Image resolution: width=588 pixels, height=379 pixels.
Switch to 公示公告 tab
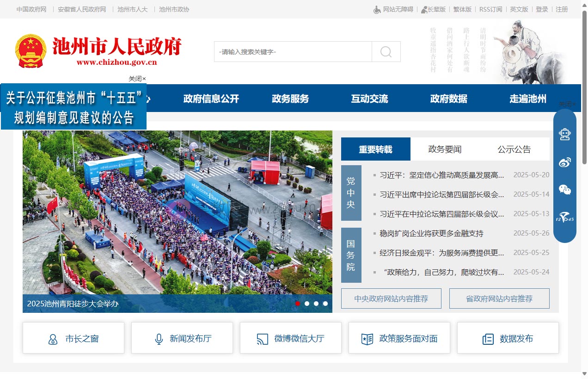pos(514,149)
